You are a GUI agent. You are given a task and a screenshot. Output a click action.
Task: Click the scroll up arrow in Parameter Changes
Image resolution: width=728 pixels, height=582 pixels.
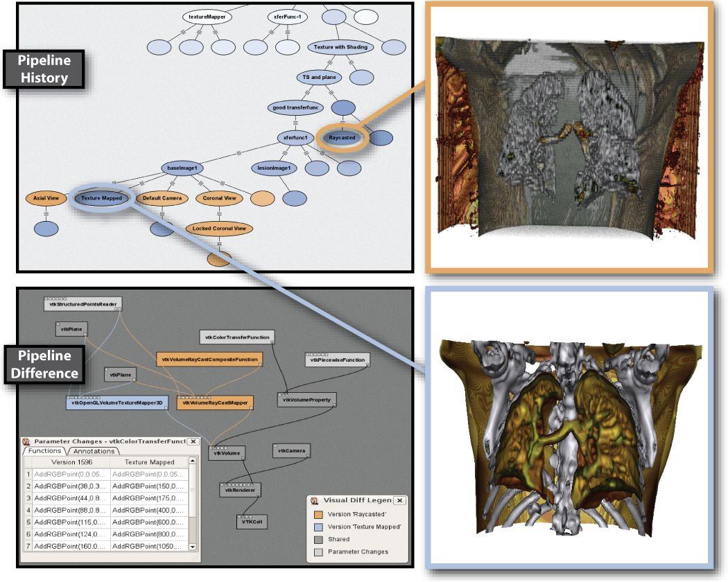click(193, 461)
